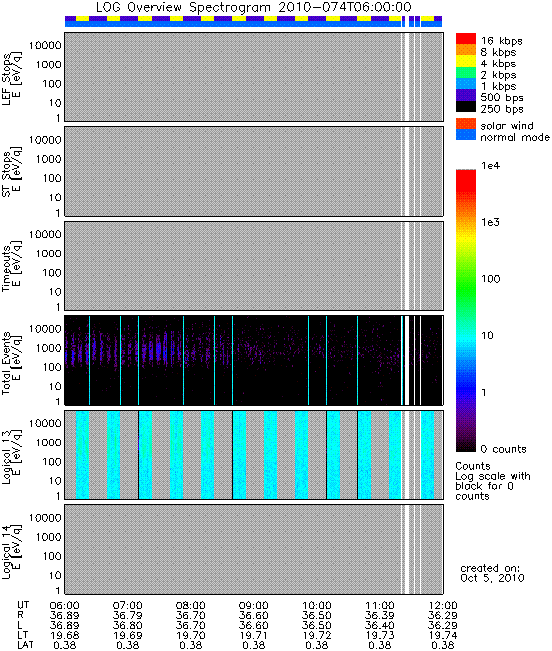Click the L value 36.40
This screenshot has height=651, width=552.
[380, 625]
